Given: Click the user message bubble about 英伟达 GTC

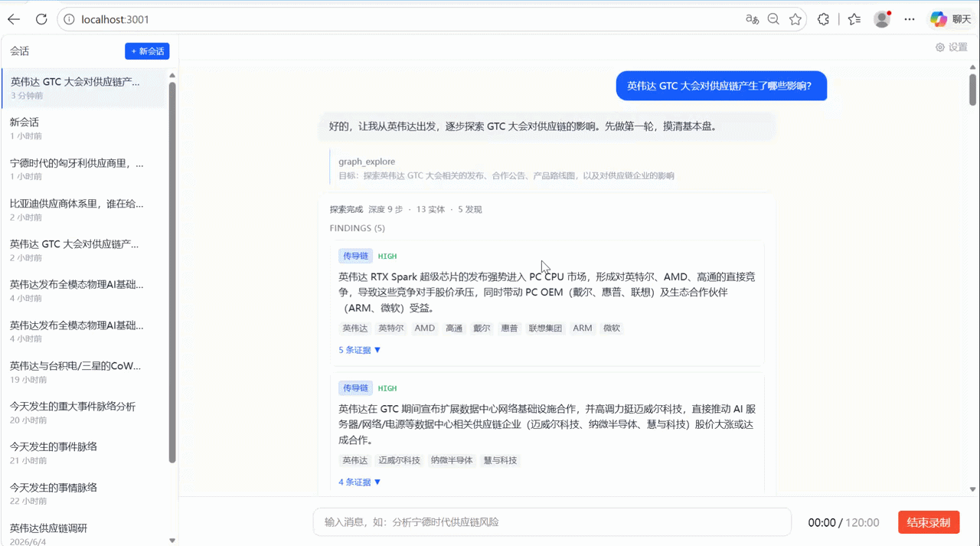Looking at the screenshot, I should (x=723, y=86).
